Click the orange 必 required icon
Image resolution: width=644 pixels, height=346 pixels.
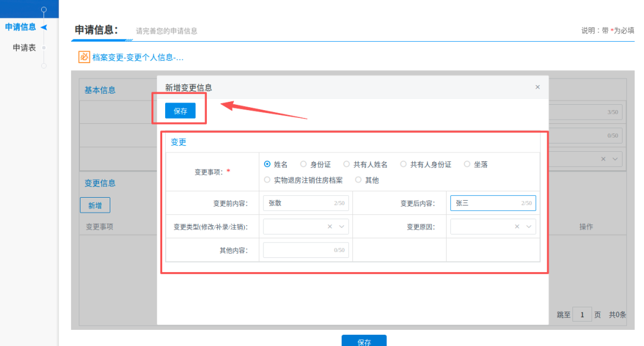point(84,57)
